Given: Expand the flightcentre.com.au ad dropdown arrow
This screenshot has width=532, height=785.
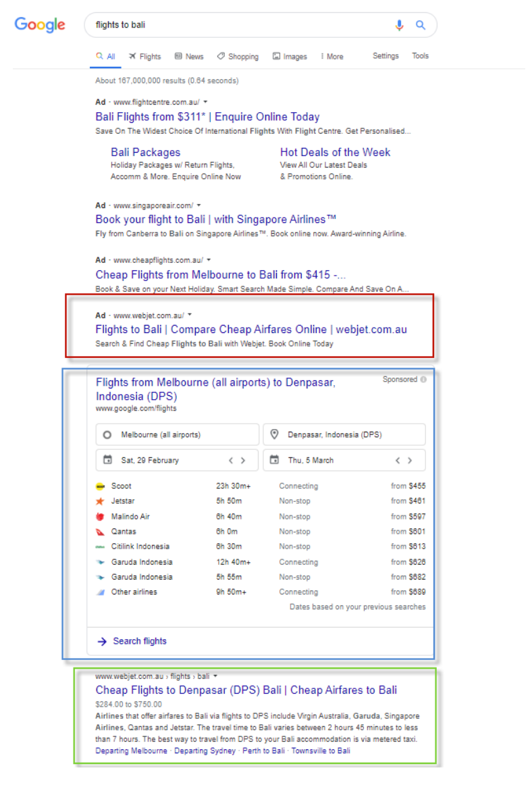Looking at the screenshot, I should (x=205, y=101).
